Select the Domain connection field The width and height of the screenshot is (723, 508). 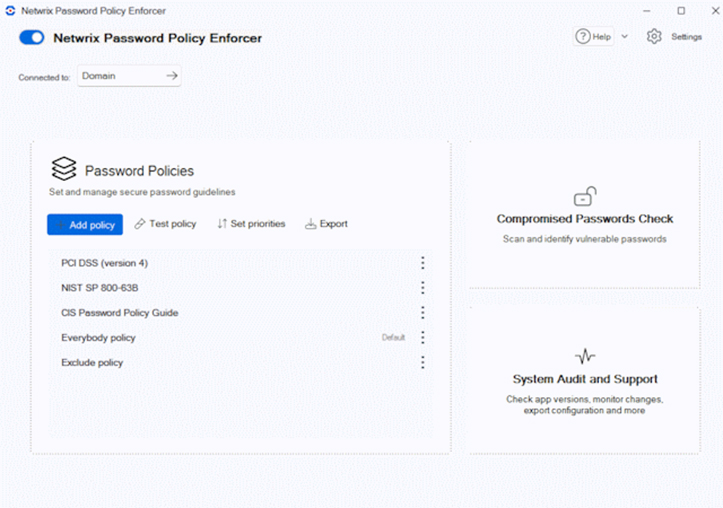129,76
